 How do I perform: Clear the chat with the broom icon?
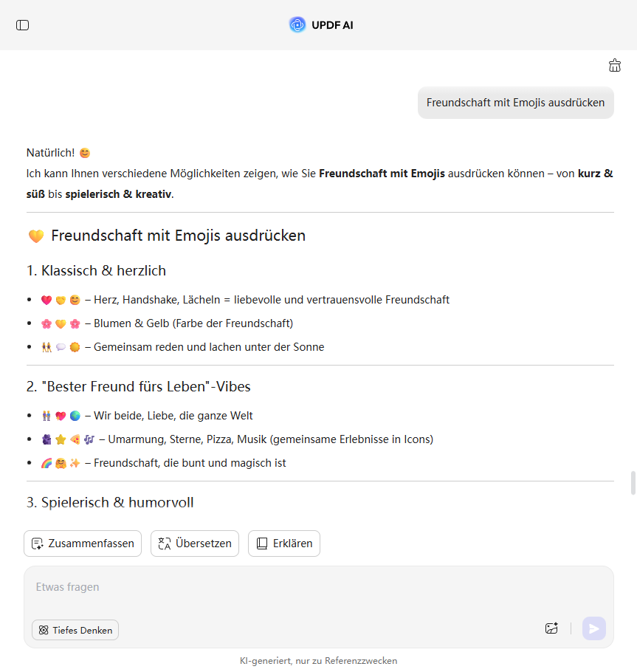(x=615, y=66)
